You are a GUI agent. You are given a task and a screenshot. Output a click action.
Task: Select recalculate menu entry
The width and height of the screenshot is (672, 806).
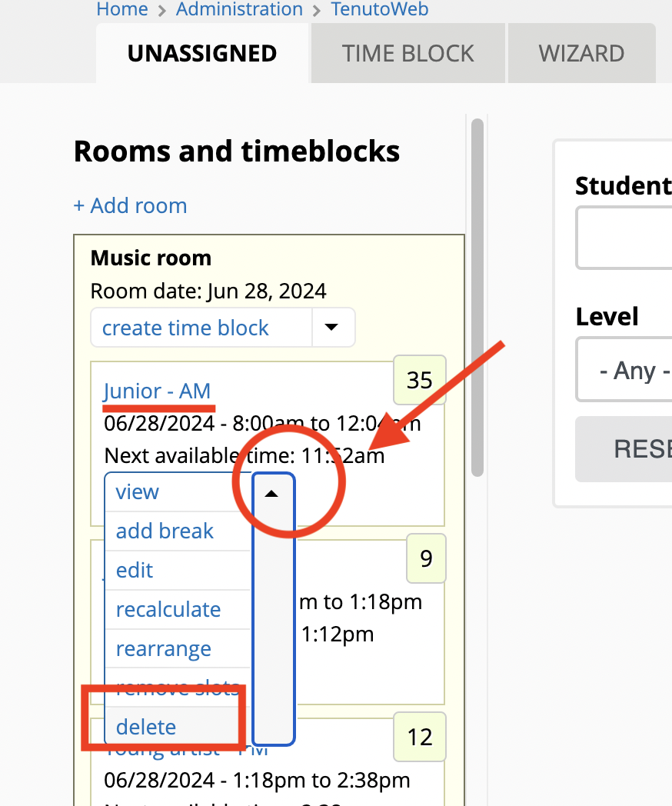point(168,610)
